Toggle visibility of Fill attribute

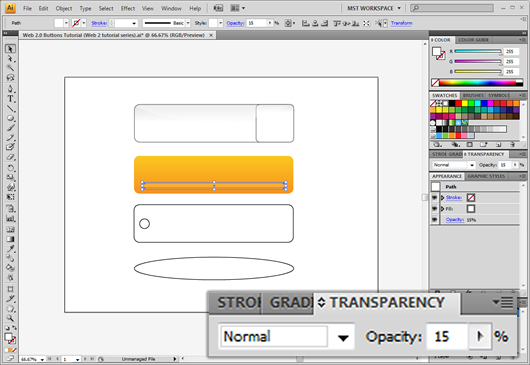[x=435, y=209]
